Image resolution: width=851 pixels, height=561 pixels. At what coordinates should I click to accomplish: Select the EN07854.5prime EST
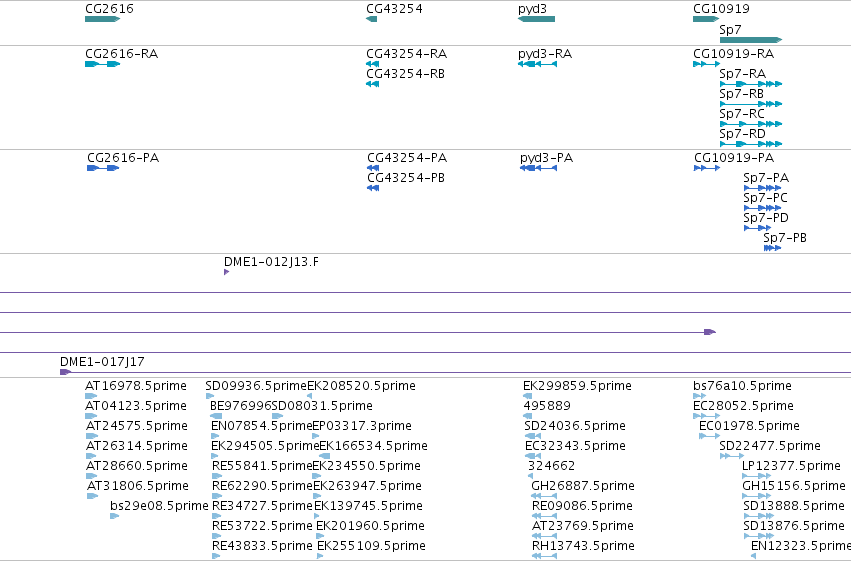[215, 436]
